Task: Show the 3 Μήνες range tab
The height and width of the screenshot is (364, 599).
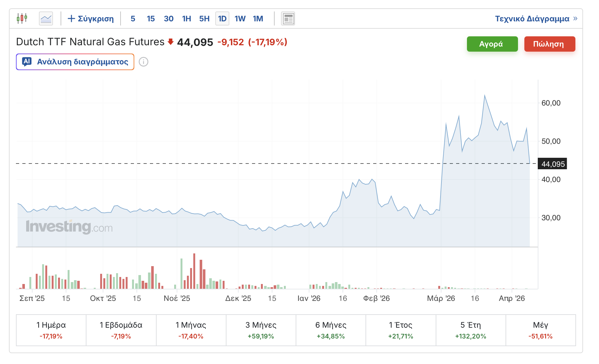Action: (261, 330)
